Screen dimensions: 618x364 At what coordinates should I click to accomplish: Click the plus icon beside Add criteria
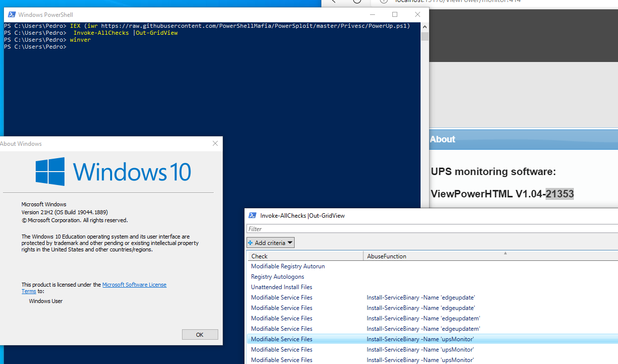pos(250,243)
